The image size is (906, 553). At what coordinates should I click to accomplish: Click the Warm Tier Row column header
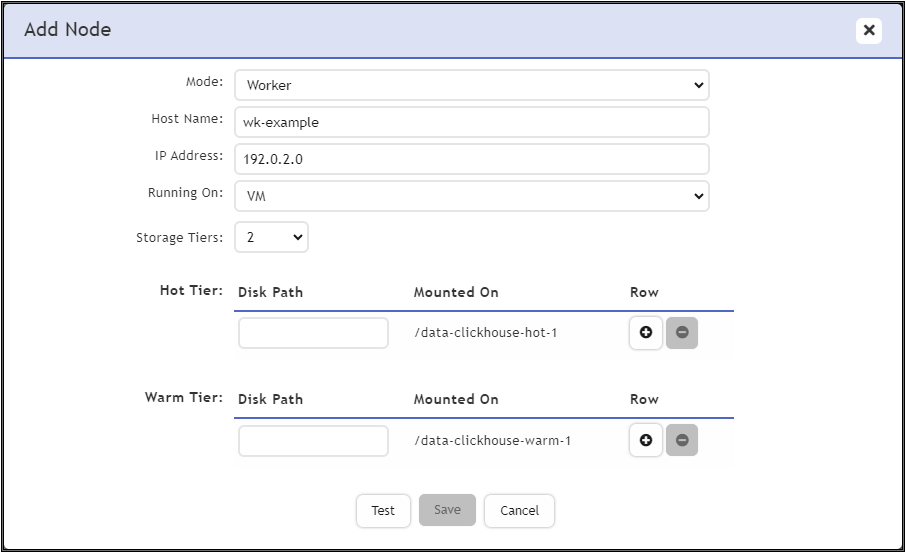pos(644,399)
